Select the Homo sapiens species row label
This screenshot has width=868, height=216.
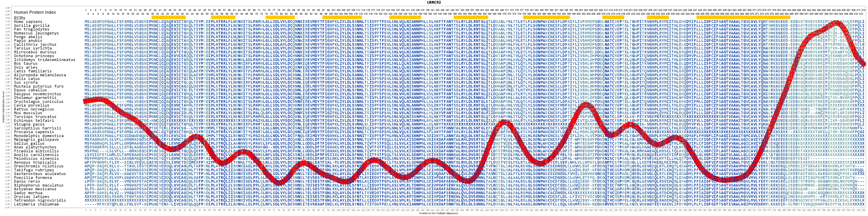(28, 22)
